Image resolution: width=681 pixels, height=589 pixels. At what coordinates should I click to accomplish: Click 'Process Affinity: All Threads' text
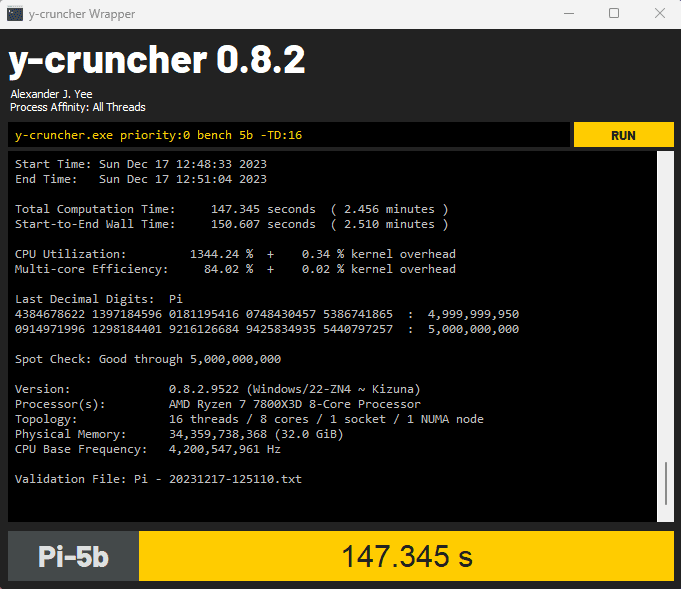[x=78, y=107]
